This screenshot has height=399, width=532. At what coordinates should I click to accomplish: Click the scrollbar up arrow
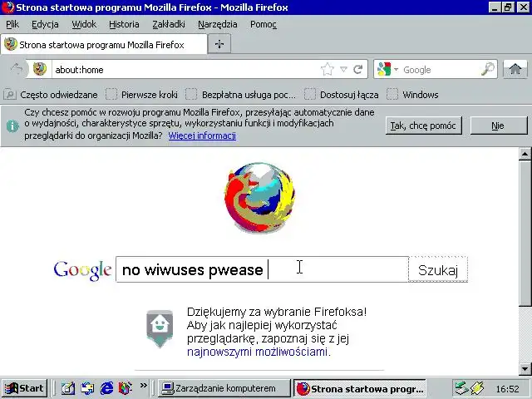(x=525, y=154)
